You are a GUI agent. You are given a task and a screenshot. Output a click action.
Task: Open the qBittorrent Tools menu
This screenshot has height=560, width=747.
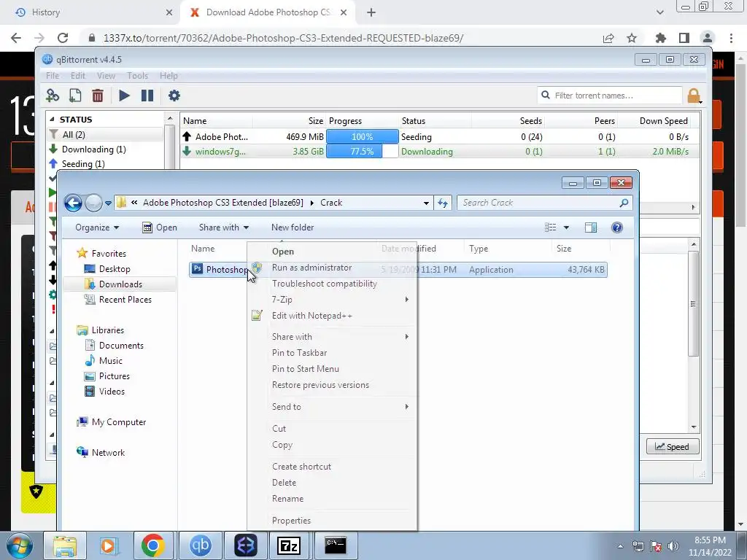[137, 76]
